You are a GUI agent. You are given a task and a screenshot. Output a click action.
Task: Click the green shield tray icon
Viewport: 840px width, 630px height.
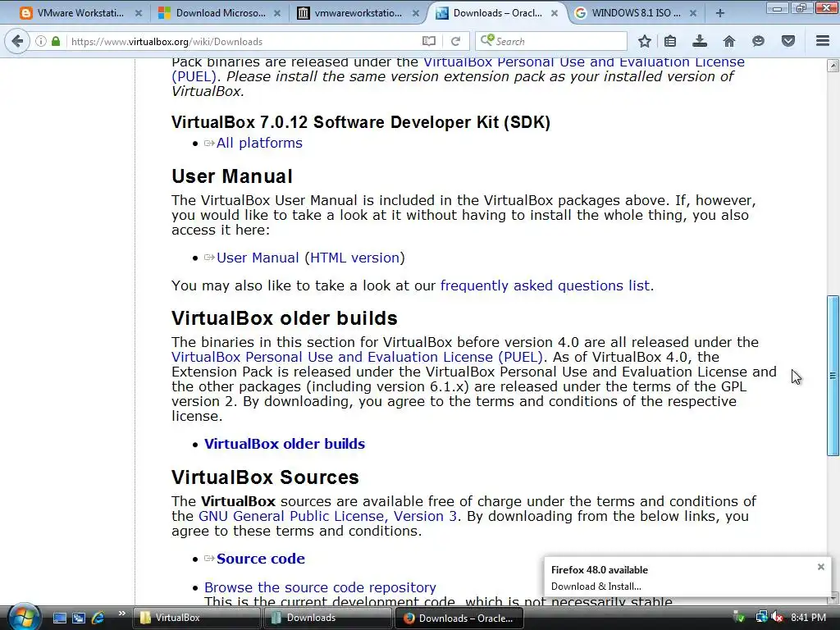coord(739,618)
